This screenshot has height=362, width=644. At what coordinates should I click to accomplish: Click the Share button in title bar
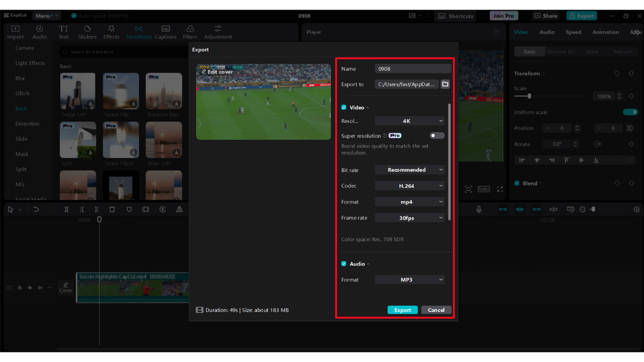pos(545,16)
